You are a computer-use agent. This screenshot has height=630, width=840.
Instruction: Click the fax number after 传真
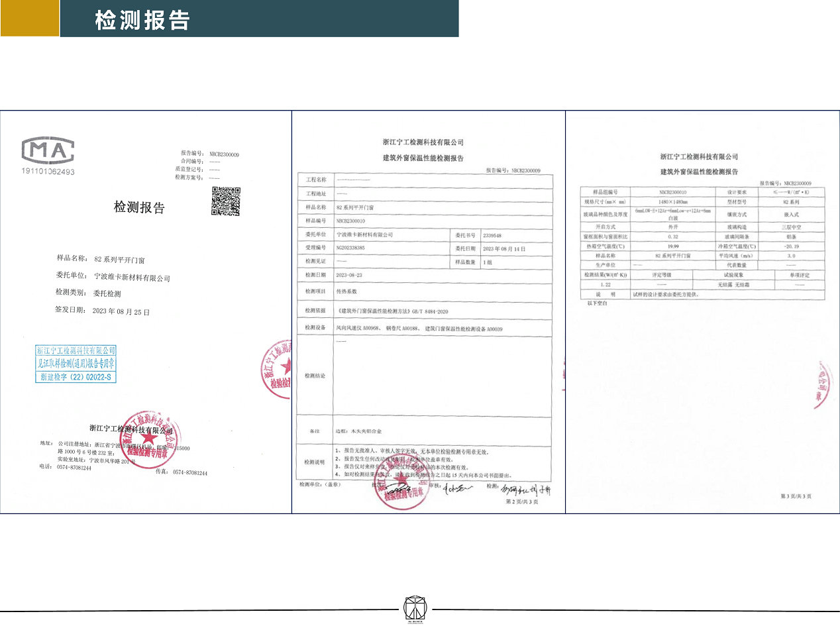190,473
